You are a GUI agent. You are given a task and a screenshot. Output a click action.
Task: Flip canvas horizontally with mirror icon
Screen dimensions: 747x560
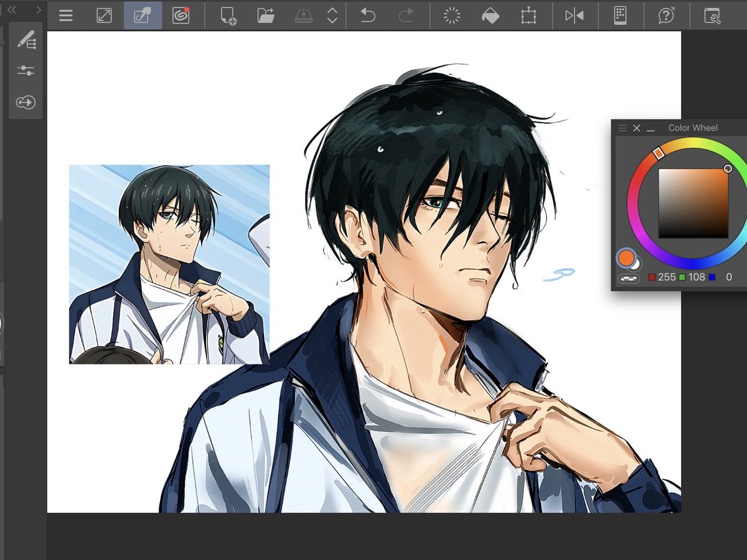574,16
